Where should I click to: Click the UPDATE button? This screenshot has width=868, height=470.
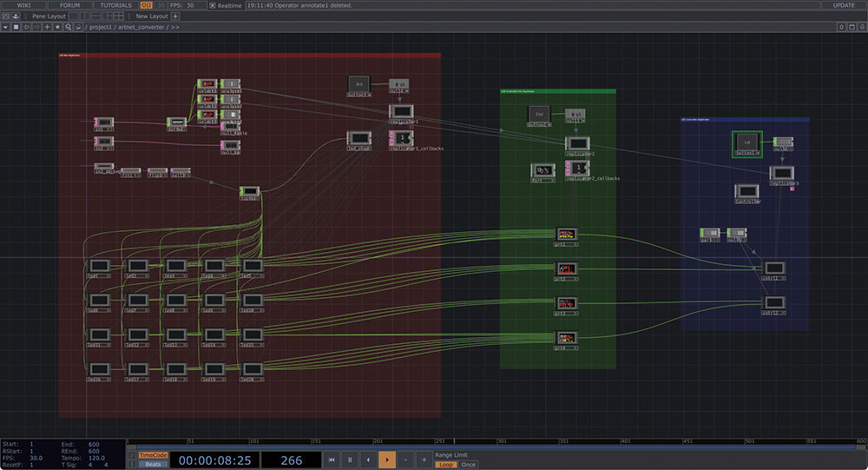click(x=844, y=5)
